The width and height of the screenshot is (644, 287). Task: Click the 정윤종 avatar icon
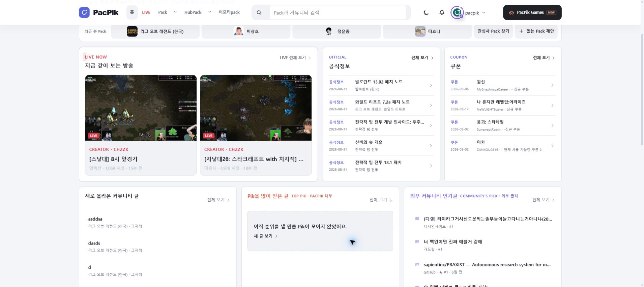point(329,31)
